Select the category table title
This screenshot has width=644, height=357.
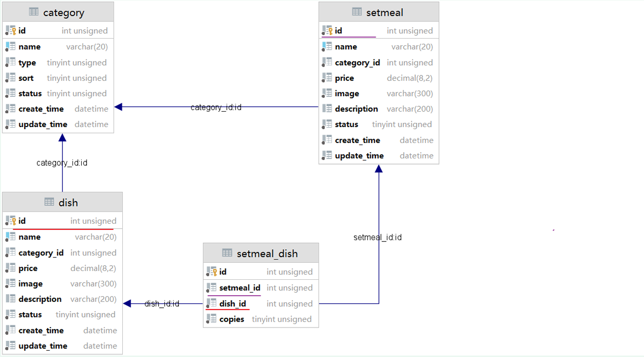tap(64, 13)
